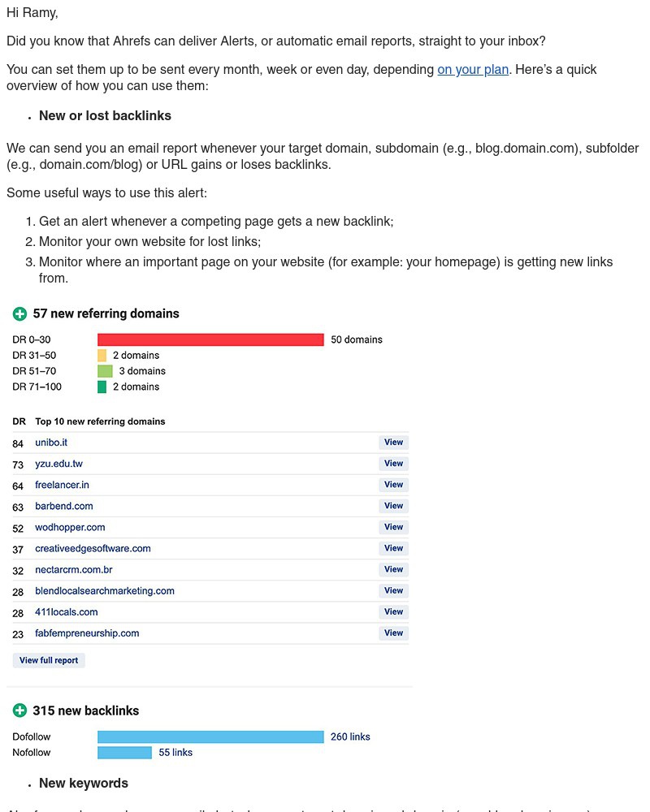Open the freelancer.in domain link
Viewport: 650px width, 812px height.
tap(62, 485)
